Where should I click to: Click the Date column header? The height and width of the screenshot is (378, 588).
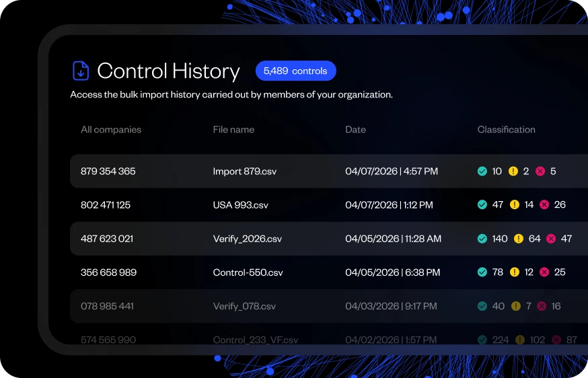[x=355, y=130]
